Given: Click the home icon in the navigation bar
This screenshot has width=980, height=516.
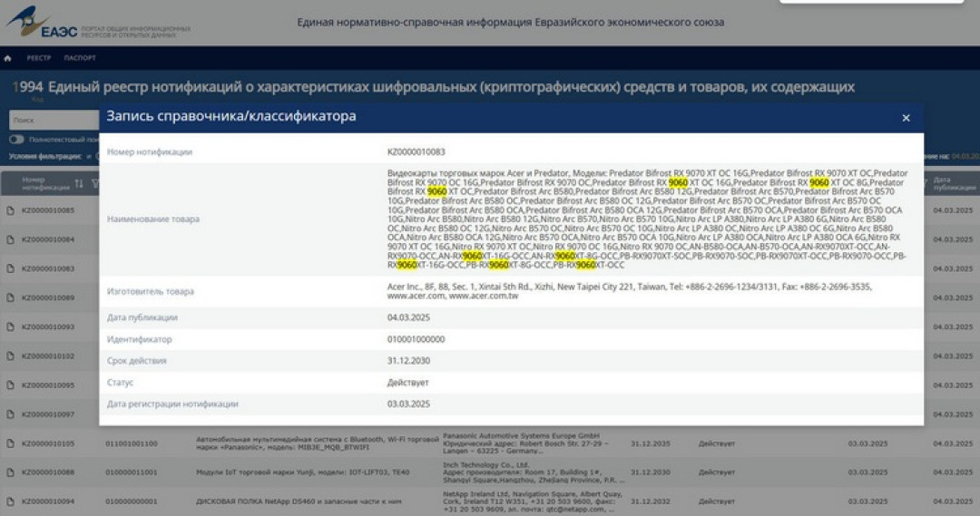Looking at the screenshot, I should [7, 58].
